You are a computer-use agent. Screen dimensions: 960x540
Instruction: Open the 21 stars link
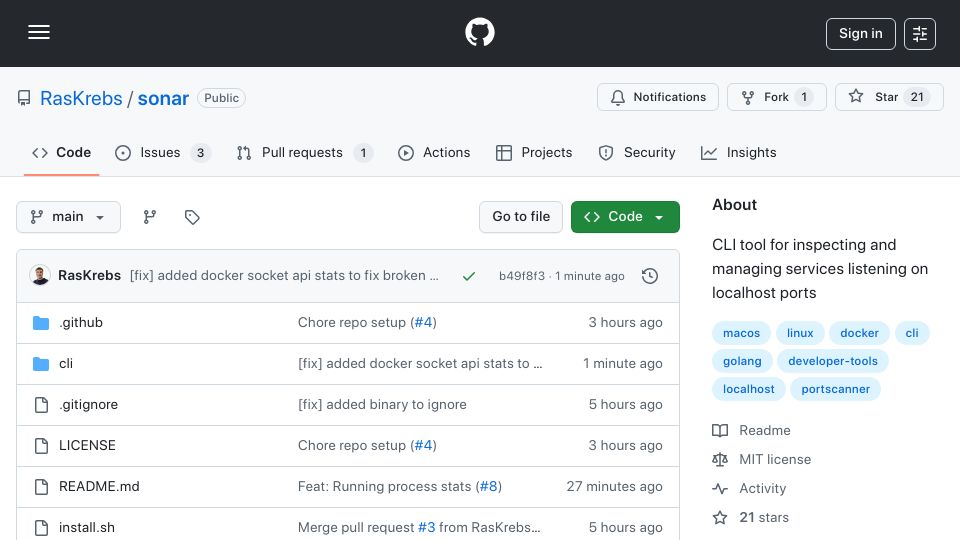tap(751, 517)
